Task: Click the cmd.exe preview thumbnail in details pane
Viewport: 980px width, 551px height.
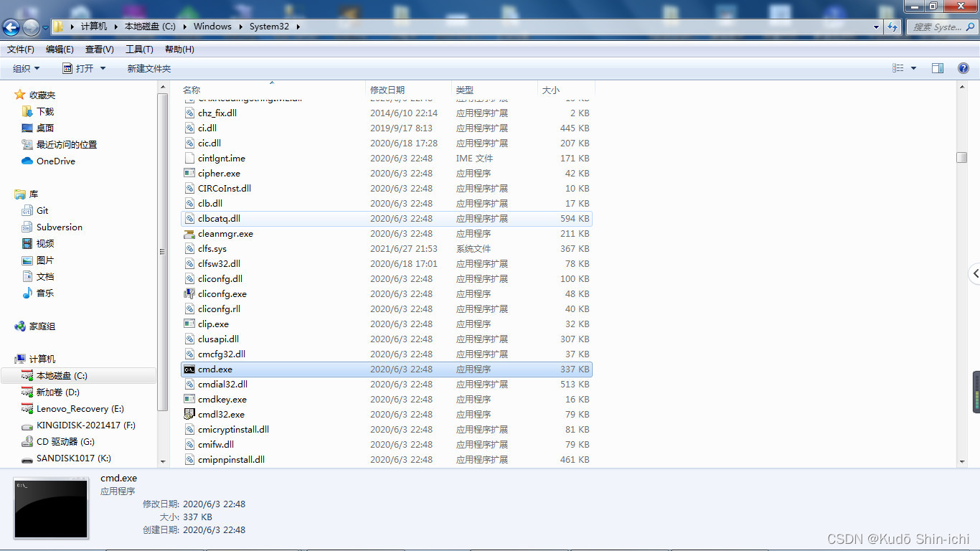Action: [x=51, y=507]
